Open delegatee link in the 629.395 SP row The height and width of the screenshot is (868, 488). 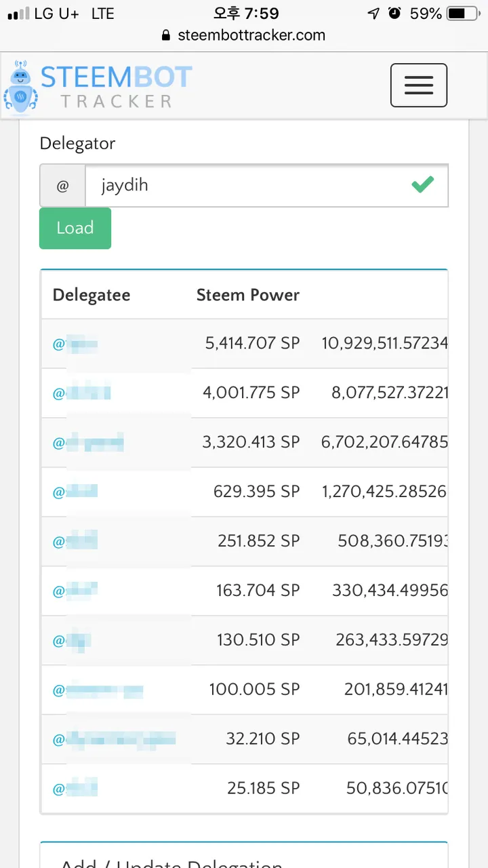pos(75,492)
